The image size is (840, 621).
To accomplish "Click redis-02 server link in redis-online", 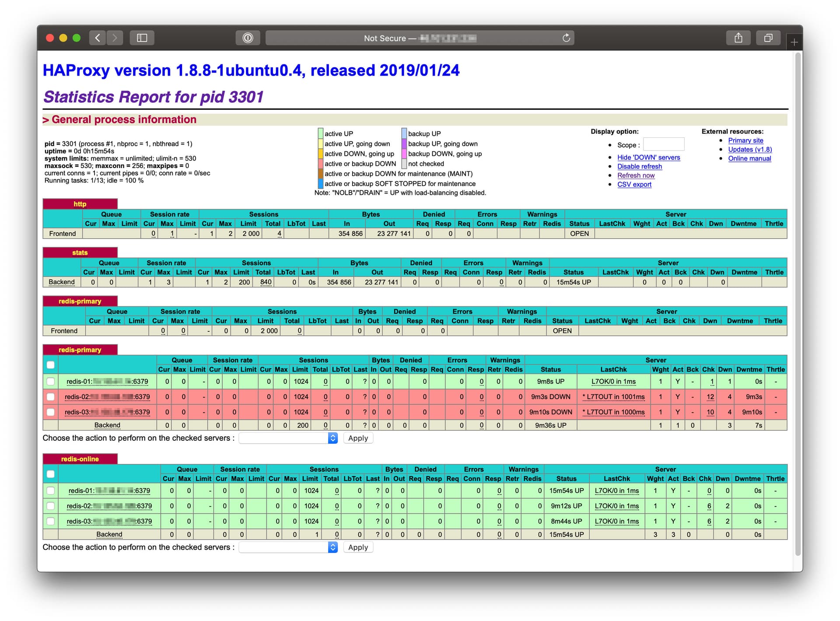I will [x=109, y=506].
